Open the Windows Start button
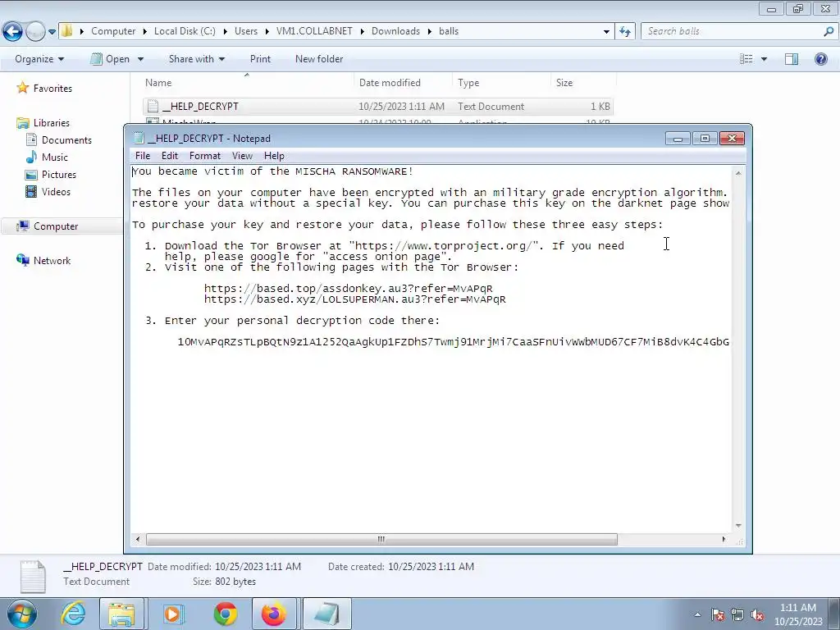The height and width of the screenshot is (630, 840). coord(21,614)
